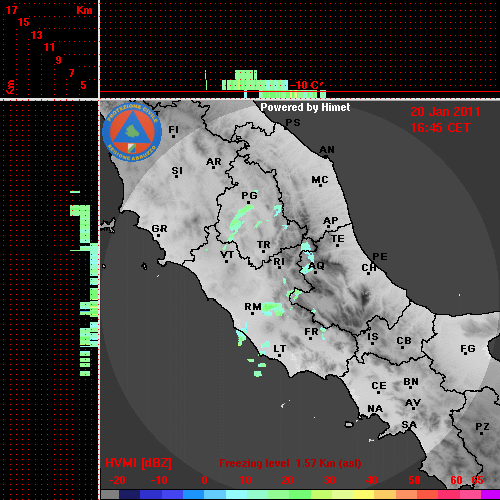This screenshot has width=500, height=500.
Task: Click the -10 C° isotherm label
Action: click(x=306, y=85)
